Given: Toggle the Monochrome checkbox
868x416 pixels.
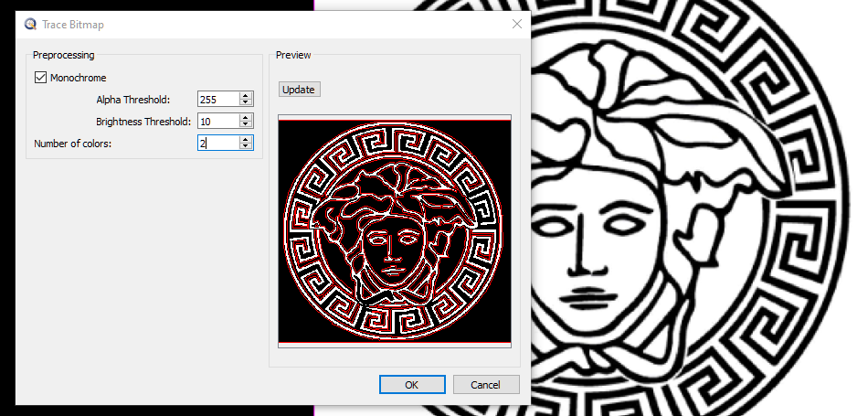Looking at the screenshot, I should (x=40, y=78).
